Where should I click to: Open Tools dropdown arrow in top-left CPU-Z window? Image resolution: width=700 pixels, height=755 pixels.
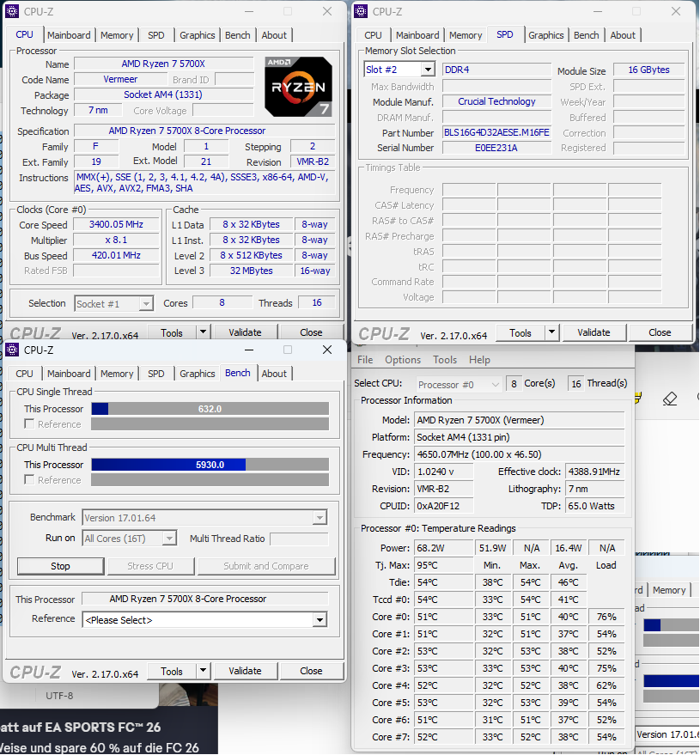click(x=204, y=332)
